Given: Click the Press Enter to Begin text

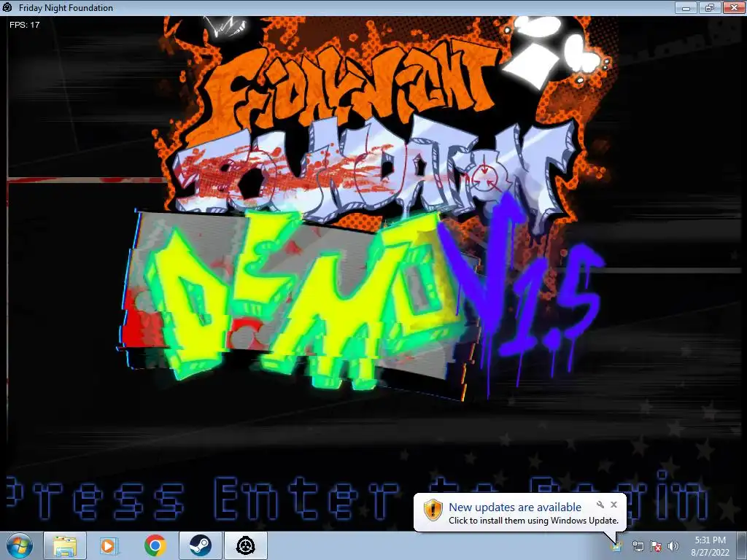Looking at the screenshot, I should tap(357, 497).
